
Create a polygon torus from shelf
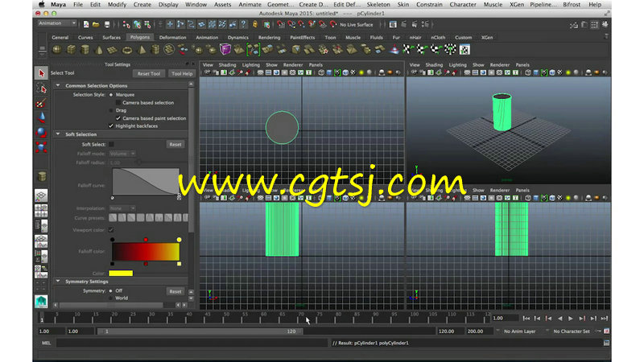127,50
